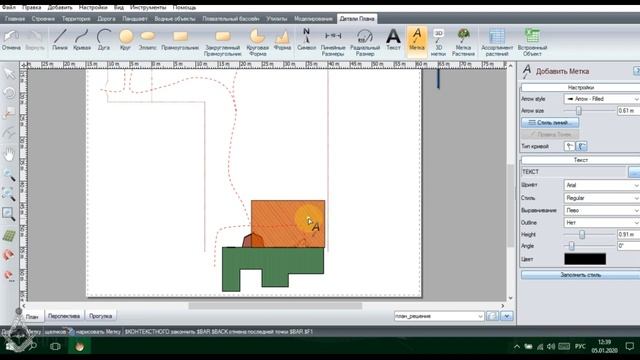Select the Закругленный Прямоугольник tool
The width and height of the screenshot is (640, 360).
[x=222, y=42]
